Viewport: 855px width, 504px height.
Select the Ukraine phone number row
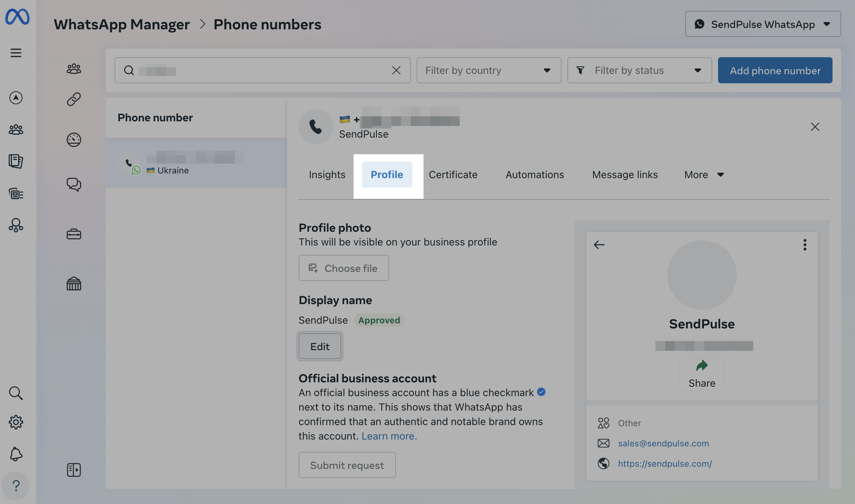[196, 163]
